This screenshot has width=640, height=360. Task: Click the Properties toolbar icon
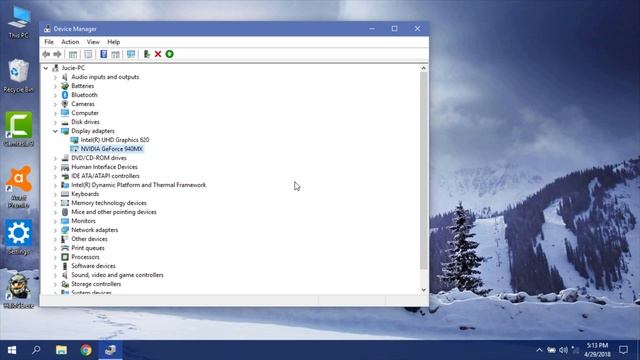pos(88,54)
